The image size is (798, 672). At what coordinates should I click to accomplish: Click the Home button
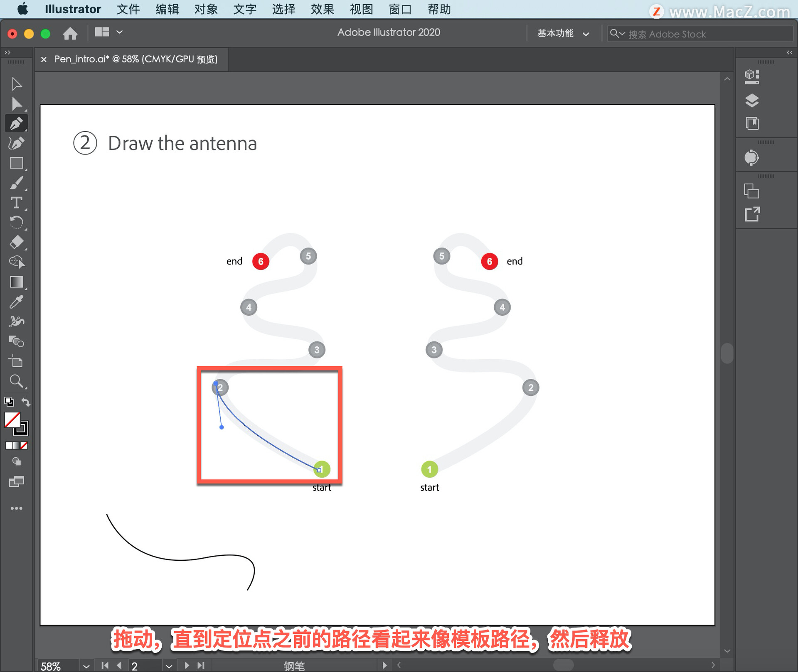point(70,33)
